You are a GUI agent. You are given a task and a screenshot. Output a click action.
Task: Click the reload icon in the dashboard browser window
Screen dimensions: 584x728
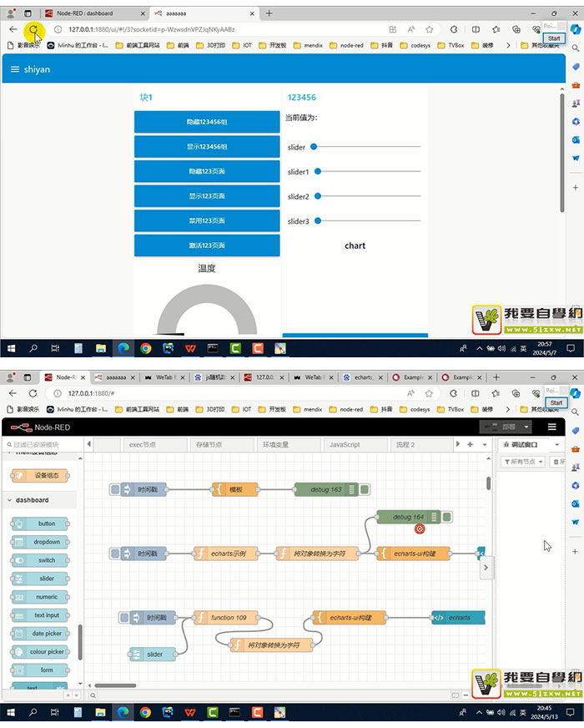33,29
